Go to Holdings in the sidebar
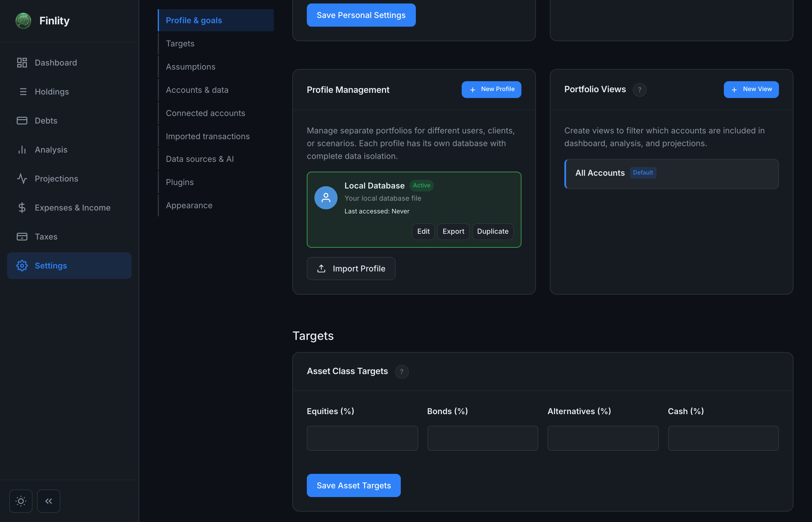 [69, 92]
